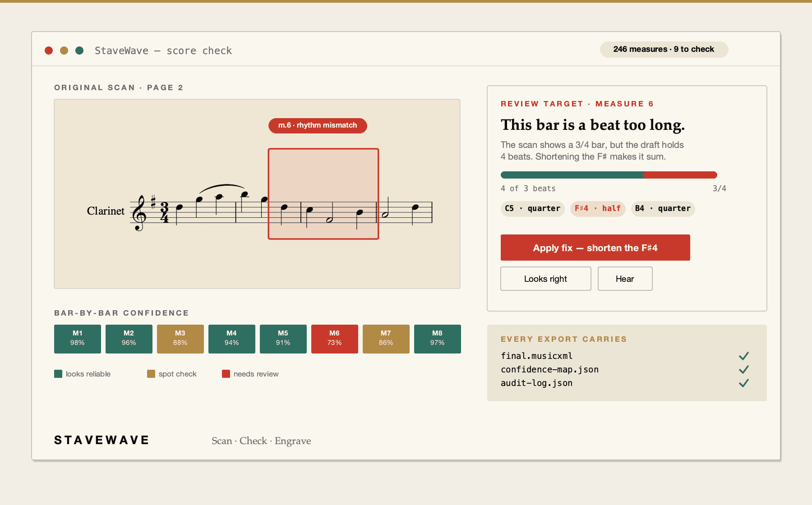Viewport: 812px width, 505px height.
Task: Click the confidence-map.json file name
Action: point(550,370)
